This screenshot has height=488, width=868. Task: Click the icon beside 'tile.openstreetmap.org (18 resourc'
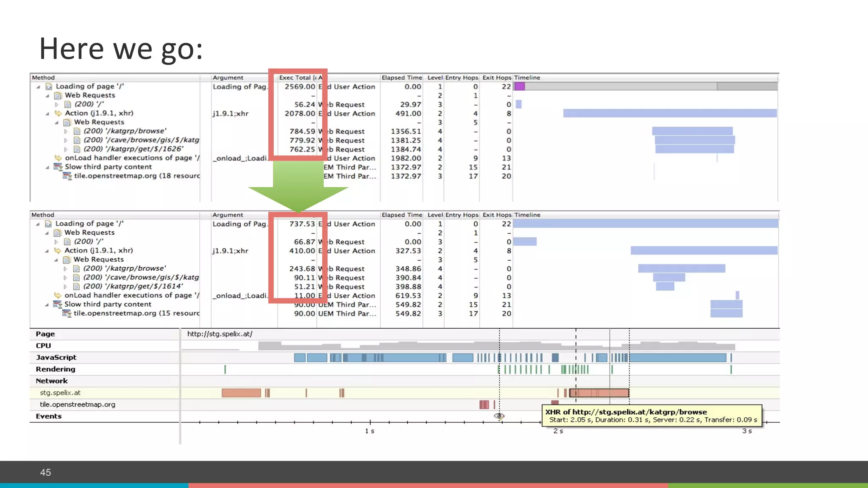pos(67,176)
